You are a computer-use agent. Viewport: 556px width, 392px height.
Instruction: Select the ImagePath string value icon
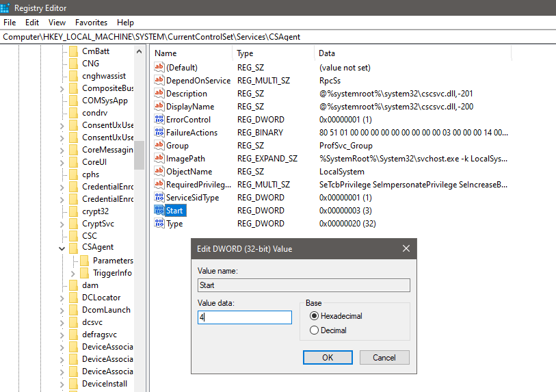click(160, 159)
